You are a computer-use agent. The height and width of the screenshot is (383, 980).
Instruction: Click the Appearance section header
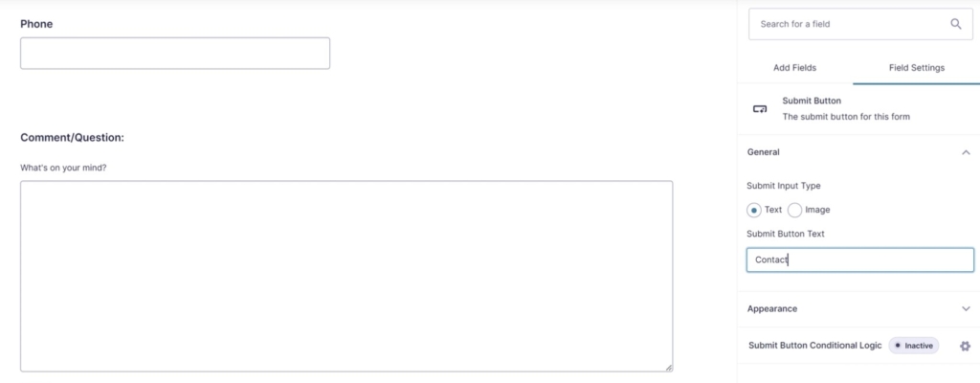click(x=772, y=309)
